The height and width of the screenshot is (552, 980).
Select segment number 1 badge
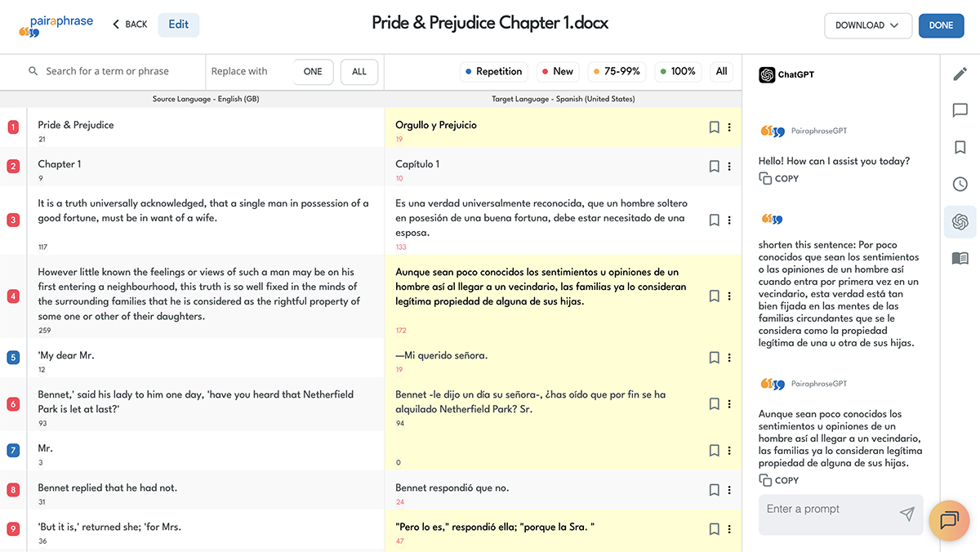tap(13, 127)
